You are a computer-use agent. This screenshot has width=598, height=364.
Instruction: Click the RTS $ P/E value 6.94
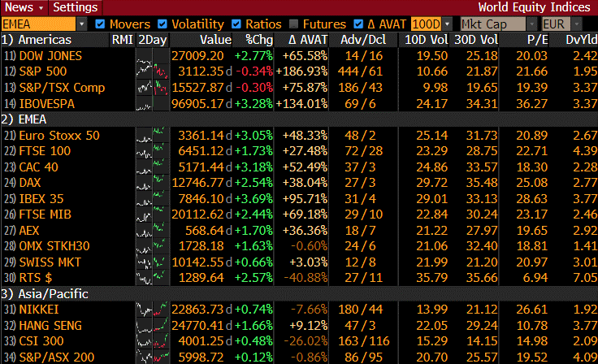[x=535, y=278]
